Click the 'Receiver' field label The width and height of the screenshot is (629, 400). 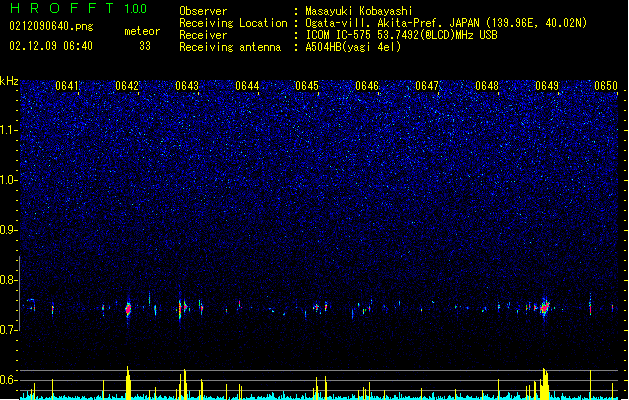coord(203,35)
